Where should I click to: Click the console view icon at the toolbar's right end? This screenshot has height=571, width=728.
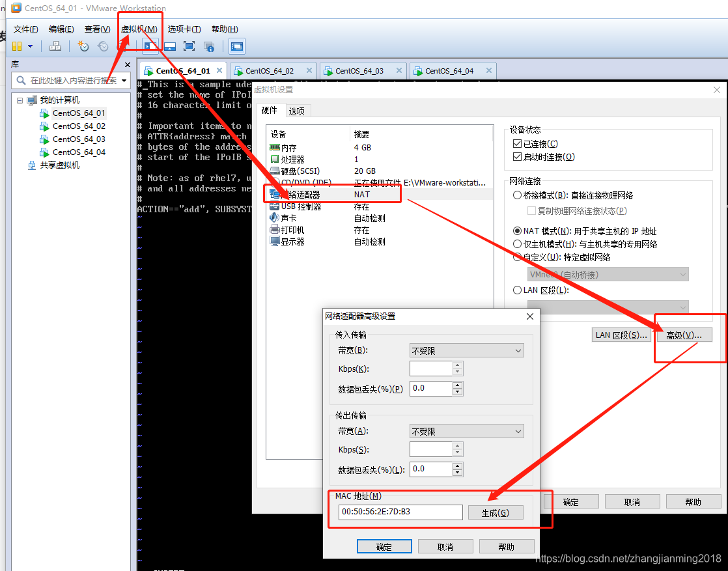[x=237, y=46]
